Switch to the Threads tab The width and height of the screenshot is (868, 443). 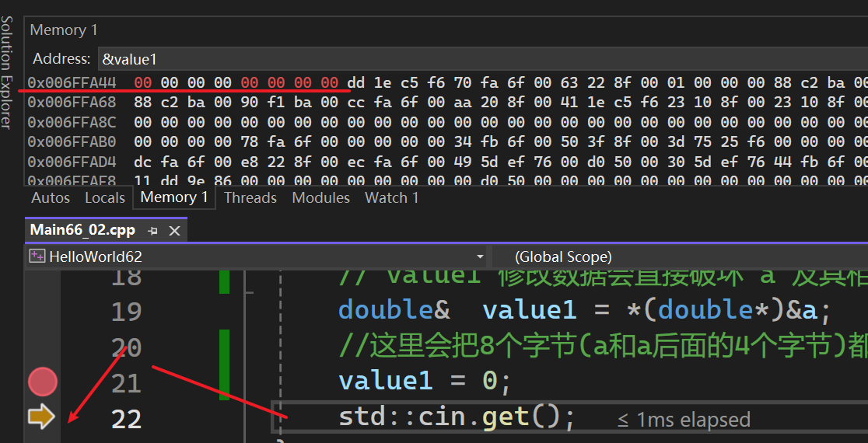(x=250, y=197)
